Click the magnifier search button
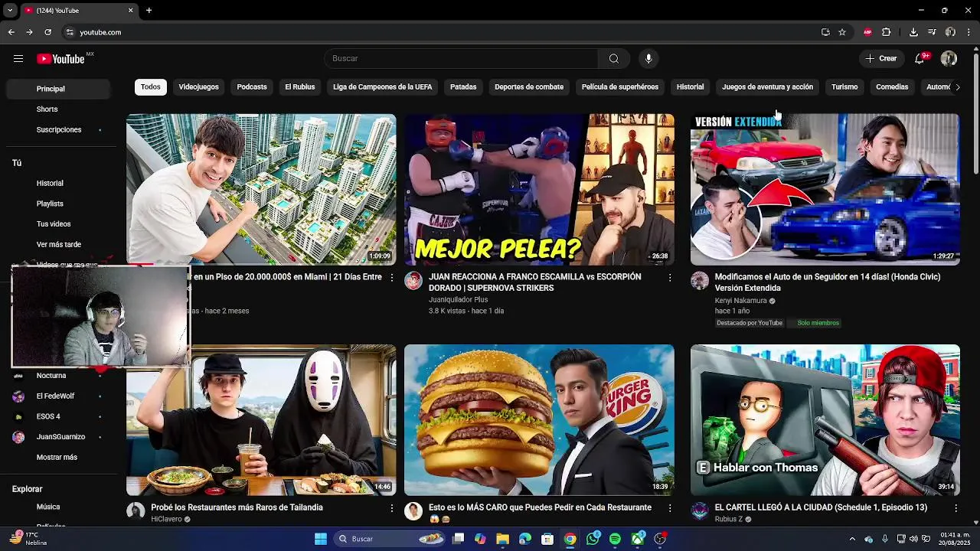 point(614,59)
